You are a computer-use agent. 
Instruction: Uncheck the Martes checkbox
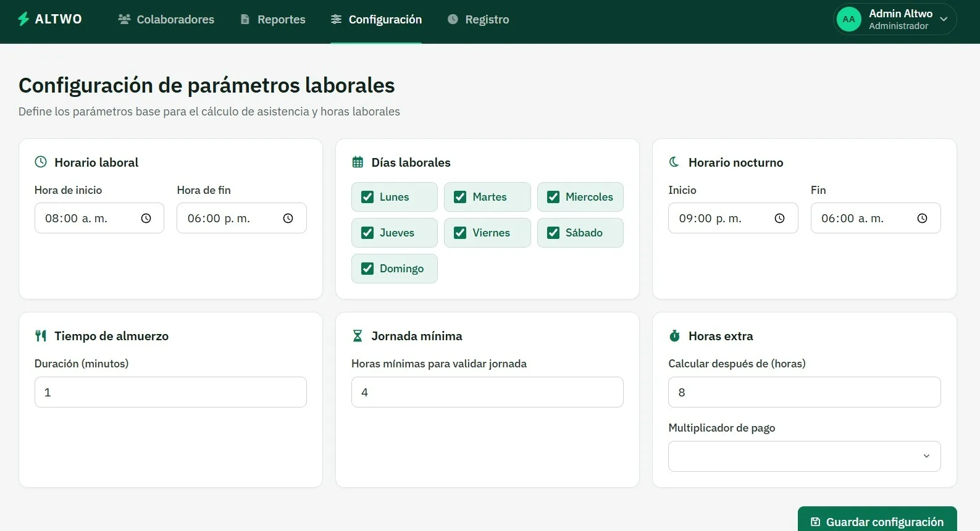click(460, 197)
